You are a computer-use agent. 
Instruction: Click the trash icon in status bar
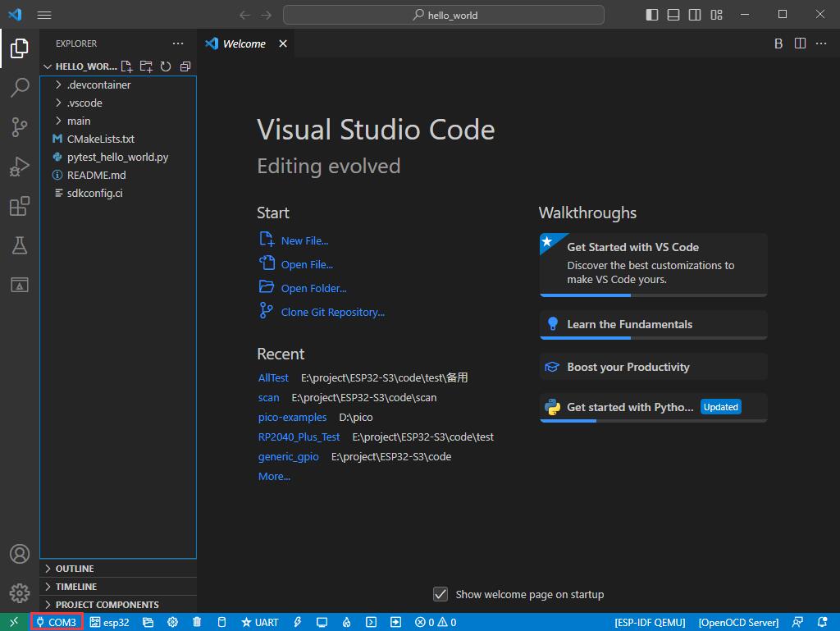(x=197, y=622)
